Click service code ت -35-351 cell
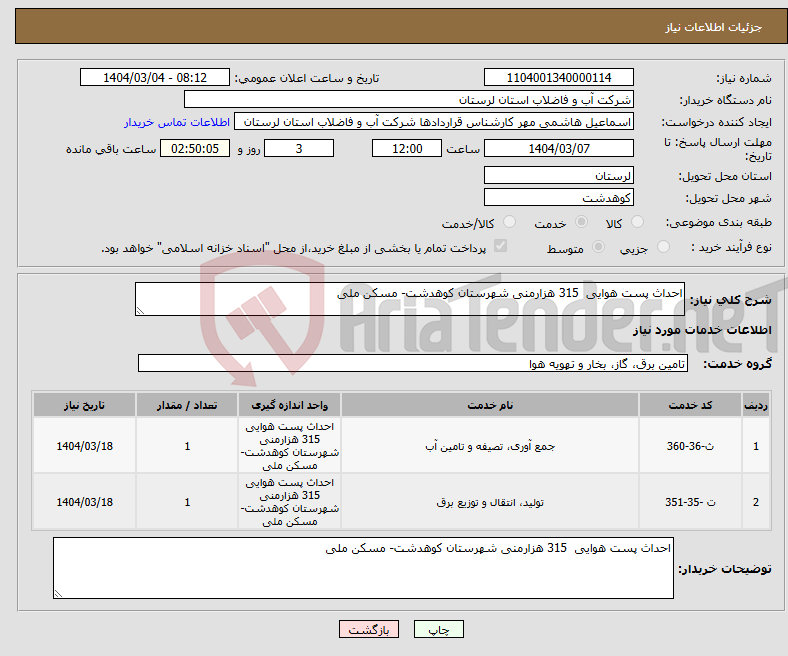 691,502
